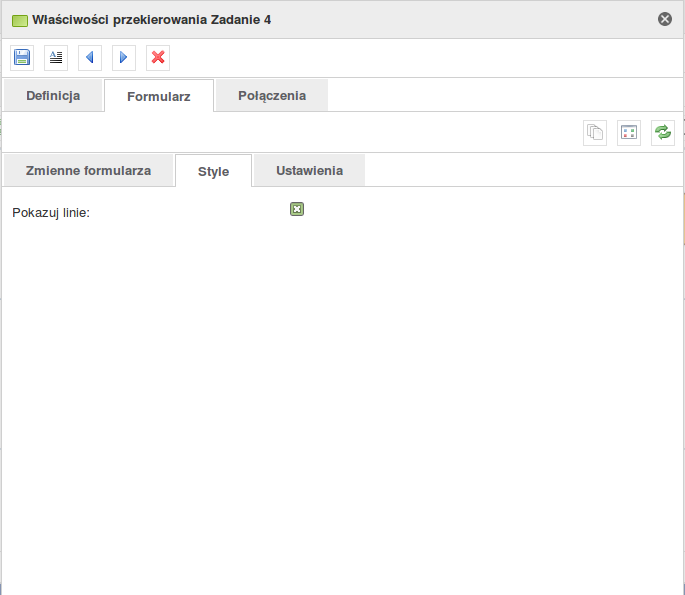Select the Formularz tab
This screenshot has height=595, width=685.
point(159,96)
